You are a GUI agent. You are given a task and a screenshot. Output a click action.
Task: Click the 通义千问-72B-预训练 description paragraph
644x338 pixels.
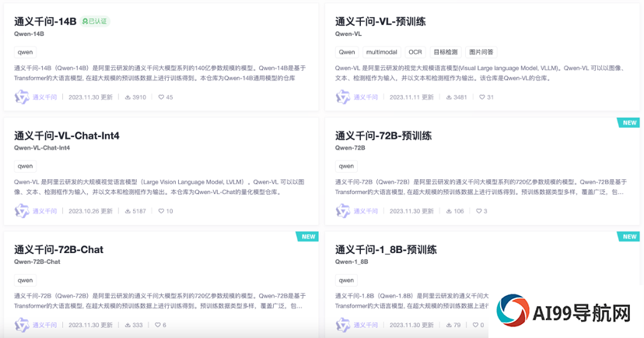[x=481, y=187]
